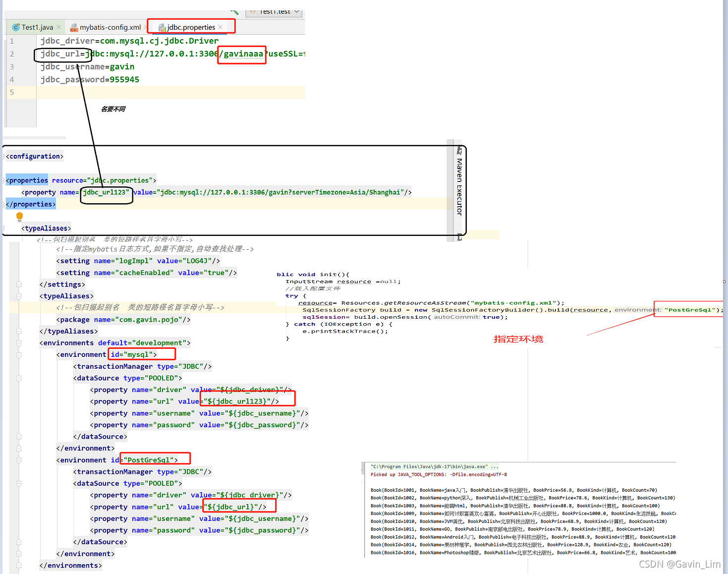Click console row for BookId=1001

click(x=514, y=490)
